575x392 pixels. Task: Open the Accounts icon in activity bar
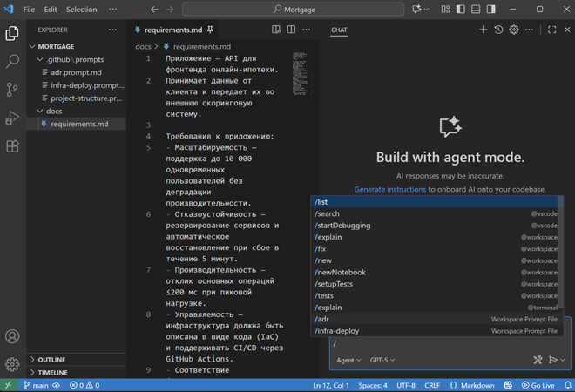[x=13, y=336]
